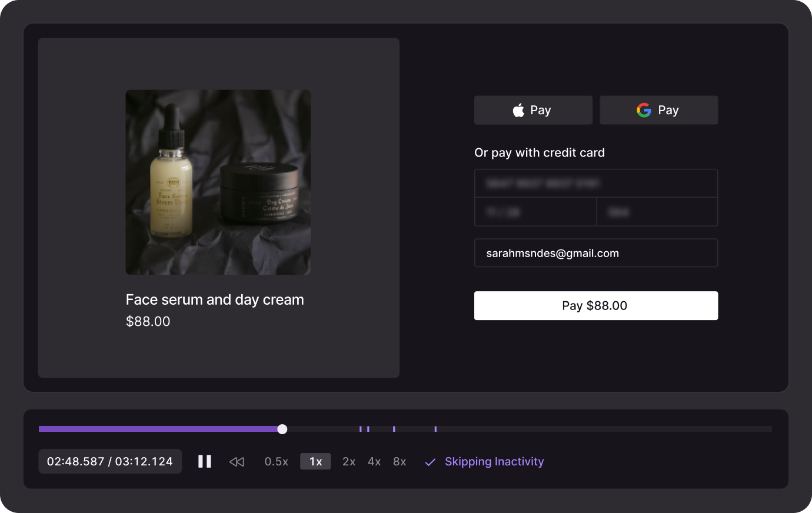Viewport: 812px width, 513px height.
Task: Click the rewind icon
Action: click(x=237, y=462)
